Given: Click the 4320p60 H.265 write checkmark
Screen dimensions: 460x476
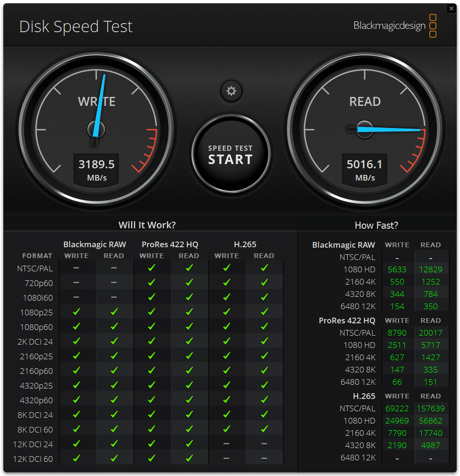Looking at the screenshot, I should coord(227,400).
